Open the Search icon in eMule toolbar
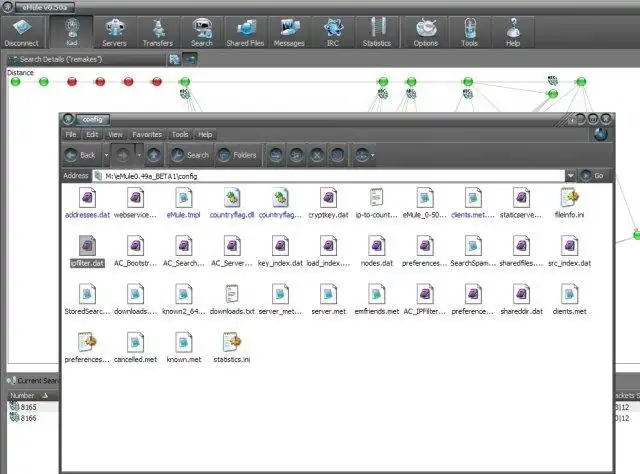 coord(202,33)
